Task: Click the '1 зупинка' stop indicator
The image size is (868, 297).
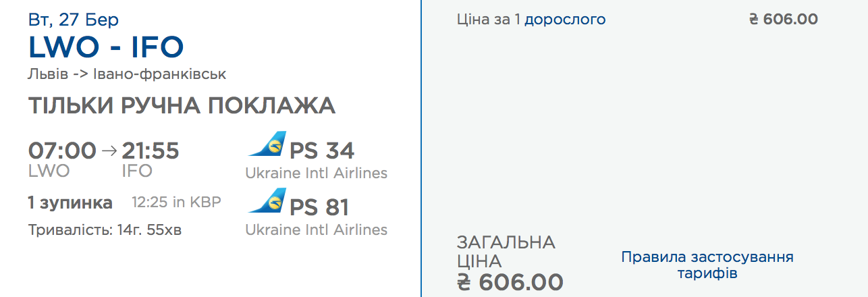Action: 70,202
